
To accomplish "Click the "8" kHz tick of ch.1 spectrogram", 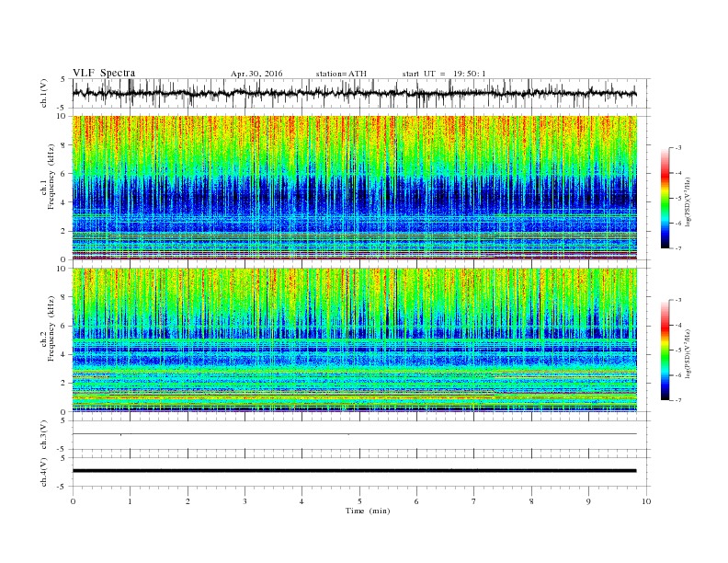I will (x=63, y=145).
